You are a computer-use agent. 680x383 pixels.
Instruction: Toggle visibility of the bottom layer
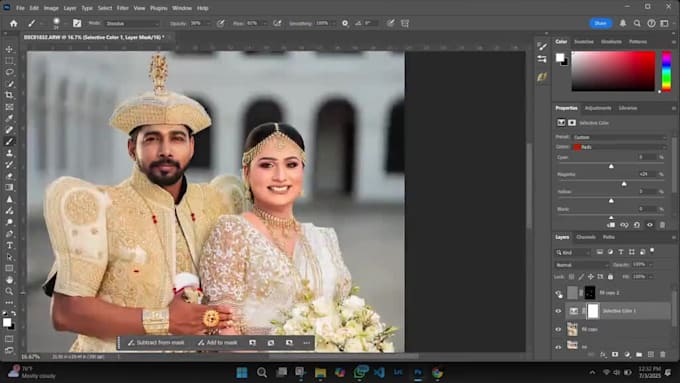(558, 347)
